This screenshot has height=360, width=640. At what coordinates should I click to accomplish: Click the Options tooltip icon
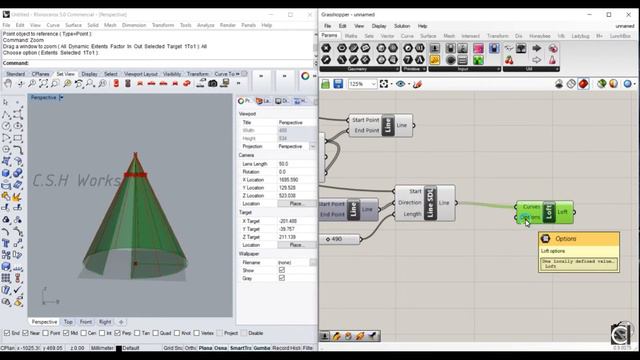click(x=545, y=239)
